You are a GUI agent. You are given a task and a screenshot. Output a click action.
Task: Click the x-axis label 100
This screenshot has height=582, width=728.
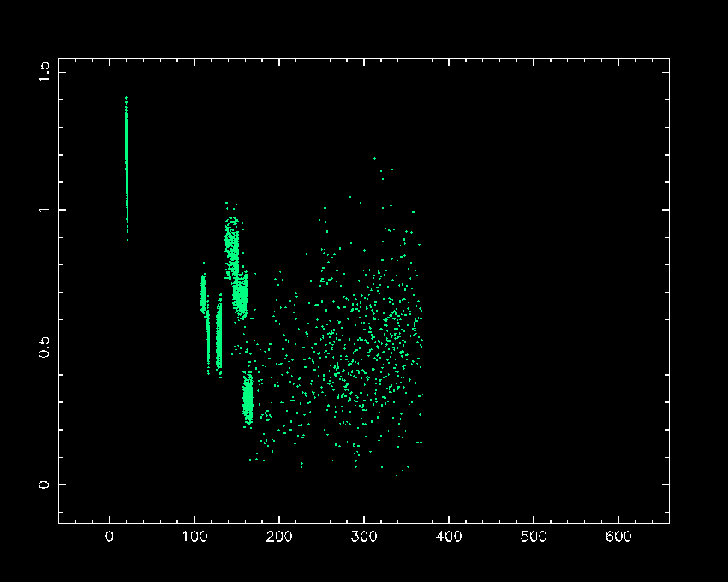pos(194,537)
